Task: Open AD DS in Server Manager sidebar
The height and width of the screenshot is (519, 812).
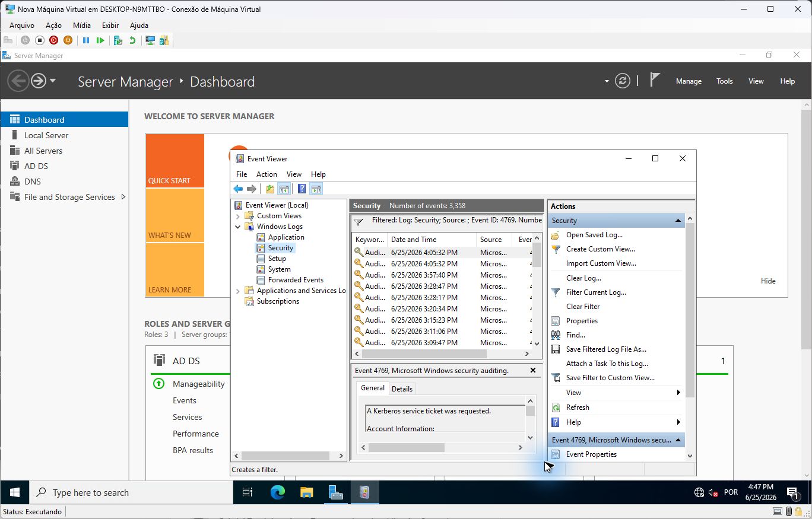Action: point(36,166)
